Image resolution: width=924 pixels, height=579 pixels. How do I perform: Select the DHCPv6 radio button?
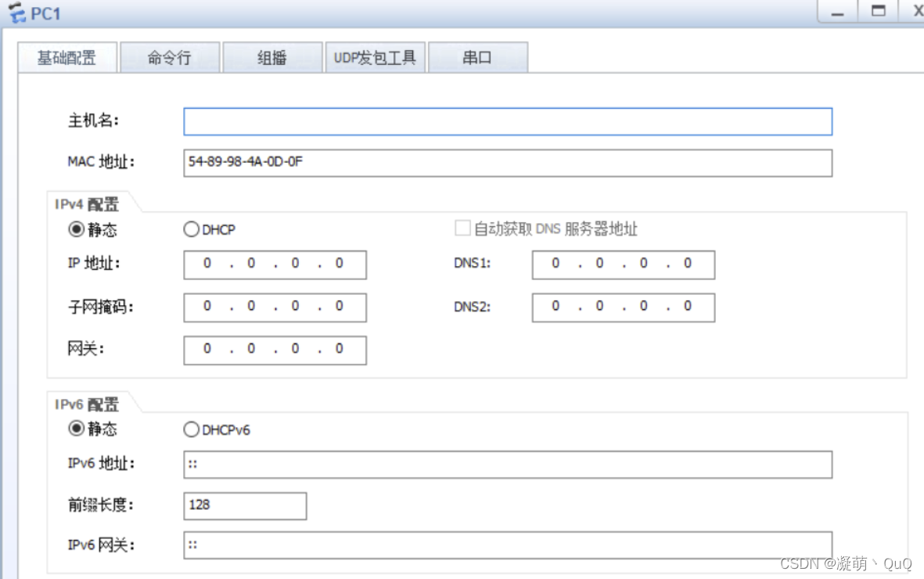tap(191, 430)
